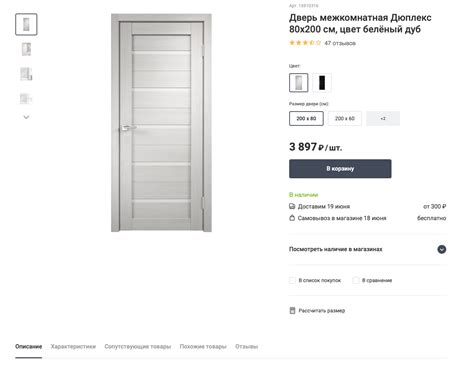Viewport: 474px width, 366px height.
Task: Click the star rating icons
Action: [305, 43]
